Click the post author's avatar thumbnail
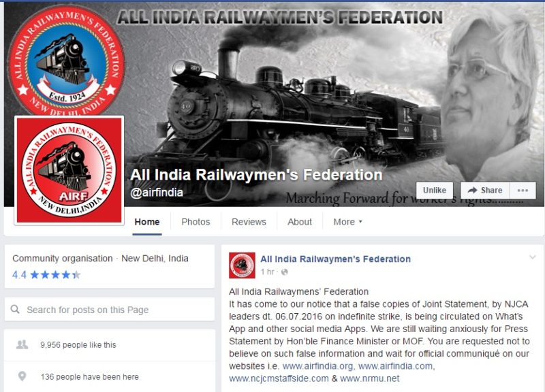 point(242,265)
